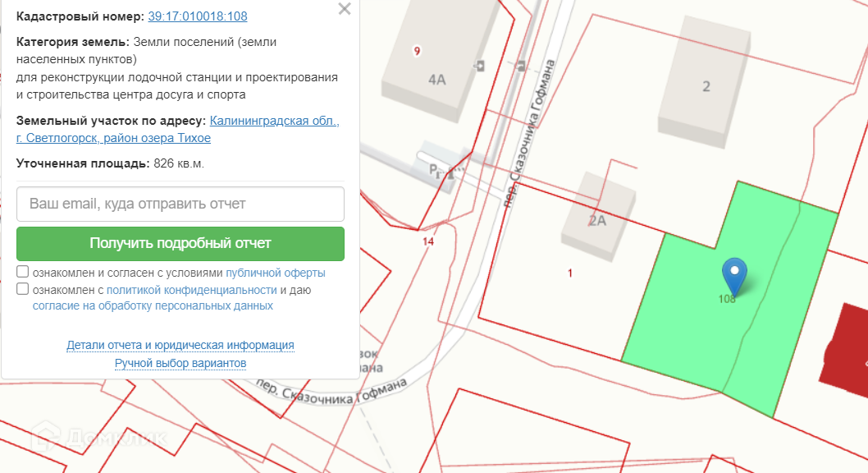
Task: Close the cadastral info panel
Action: (345, 9)
